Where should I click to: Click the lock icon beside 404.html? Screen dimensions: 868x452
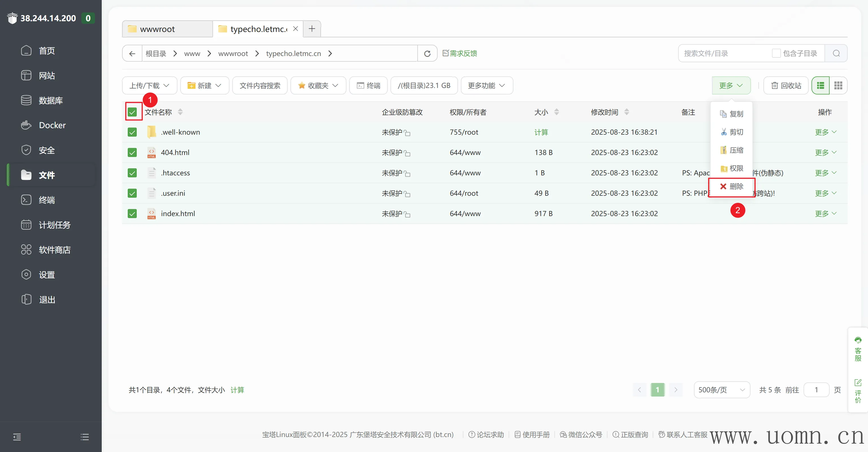pos(407,153)
